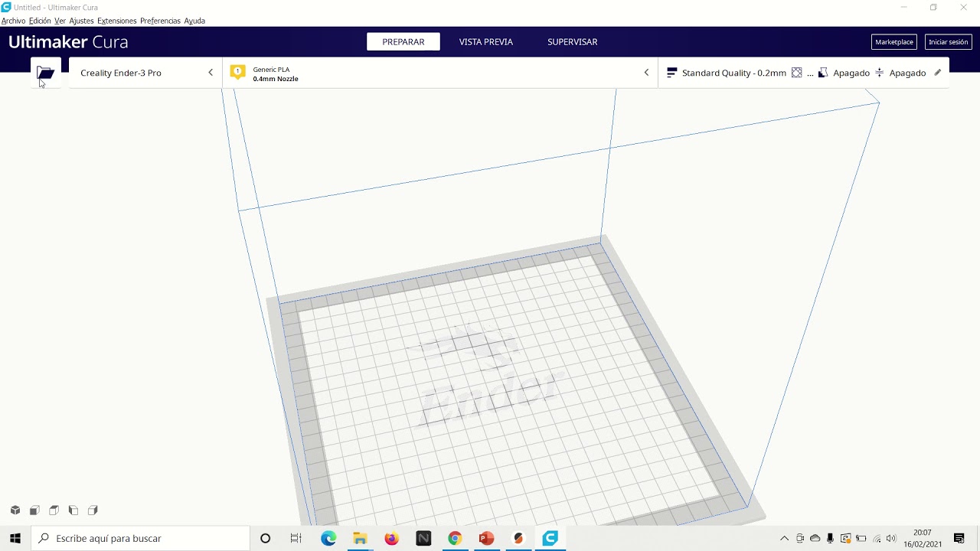Show hidden system tray icons
980x551 pixels.
785,539
